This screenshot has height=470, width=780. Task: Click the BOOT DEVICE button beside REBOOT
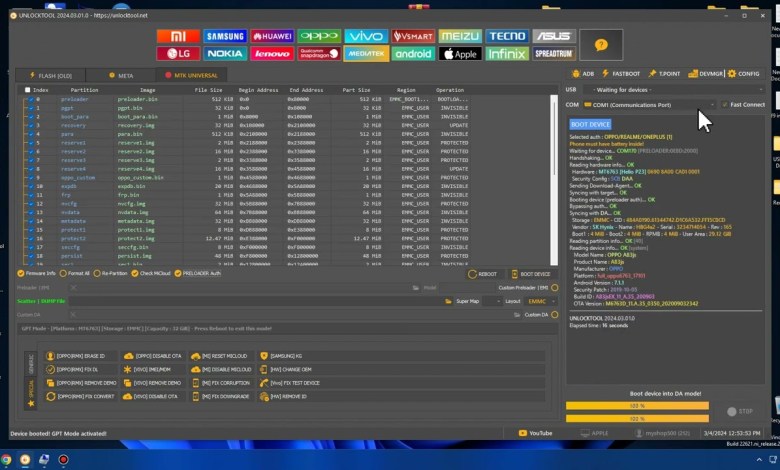point(531,274)
